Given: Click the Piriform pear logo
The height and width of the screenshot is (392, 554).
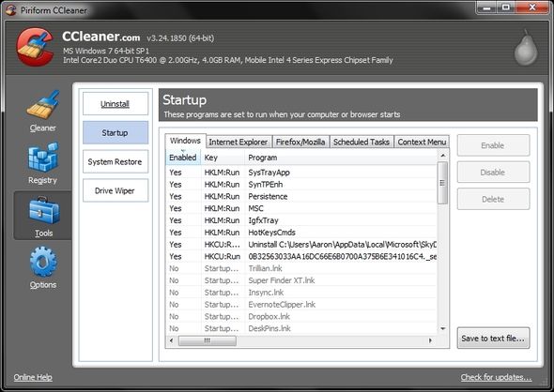Looking at the screenshot, I should coord(526,48).
